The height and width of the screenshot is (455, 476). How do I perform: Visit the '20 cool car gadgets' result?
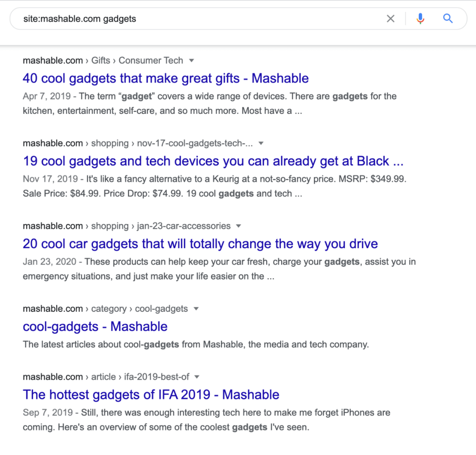tap(201, 244)
